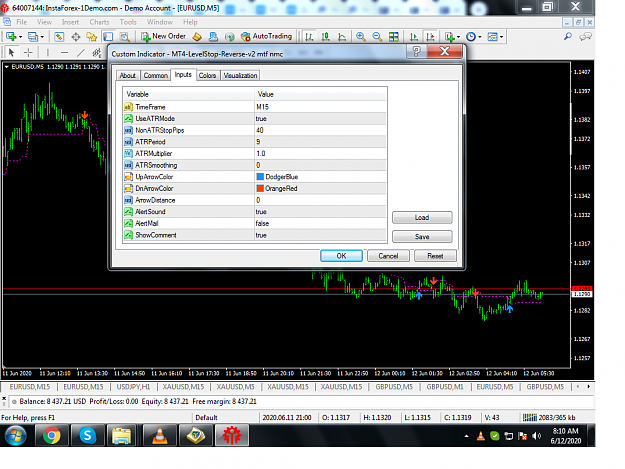Select the horizontal line drawing tool
Viewport: 625px width, 469px height.
point(64,52)
